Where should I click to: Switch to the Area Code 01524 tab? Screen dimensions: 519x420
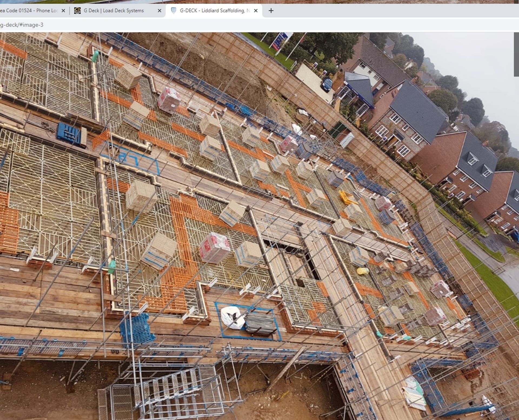point(28,11)
